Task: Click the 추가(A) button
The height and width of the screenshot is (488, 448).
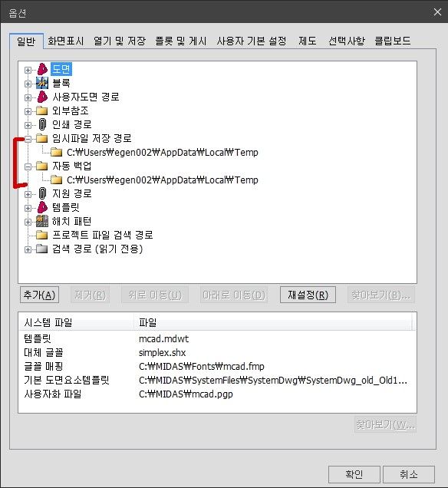Action: [x=40, y=295]
